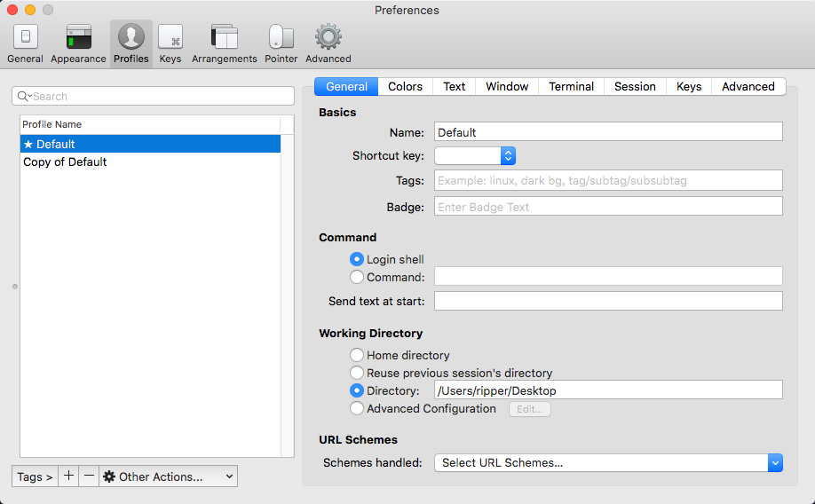Screen dimensions: 815x504
Task: Expand the Select URL Schemes dropdown
Action: (x=608, y=462)
